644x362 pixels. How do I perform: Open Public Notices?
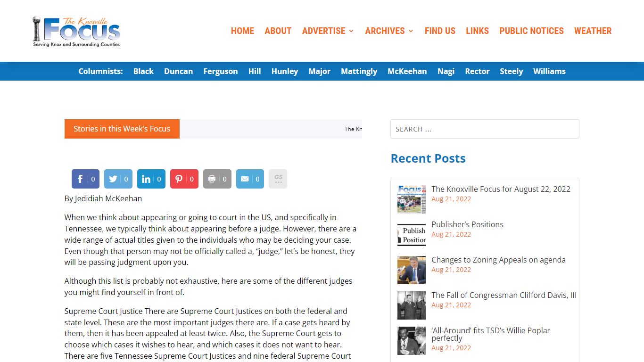(x=531, y=31)
